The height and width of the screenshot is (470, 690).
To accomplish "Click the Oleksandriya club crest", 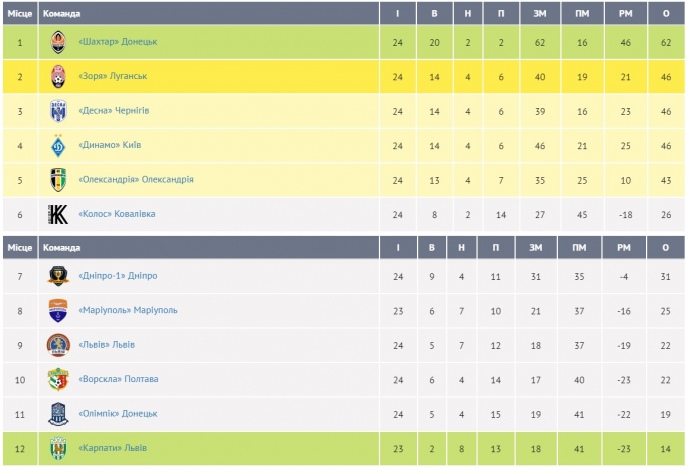I will 58,179.
